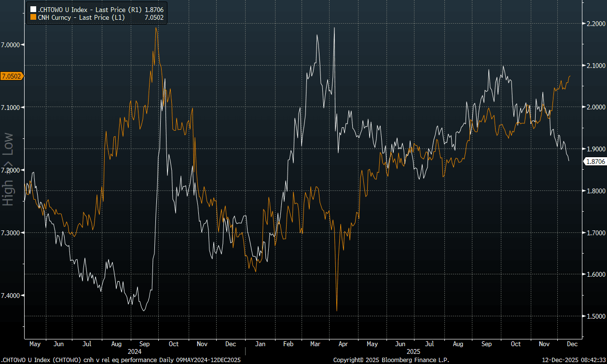This screenshot has width=607, height=364.
Task: Click the Apr month label on time axis
Action: [x=344, y=344]
